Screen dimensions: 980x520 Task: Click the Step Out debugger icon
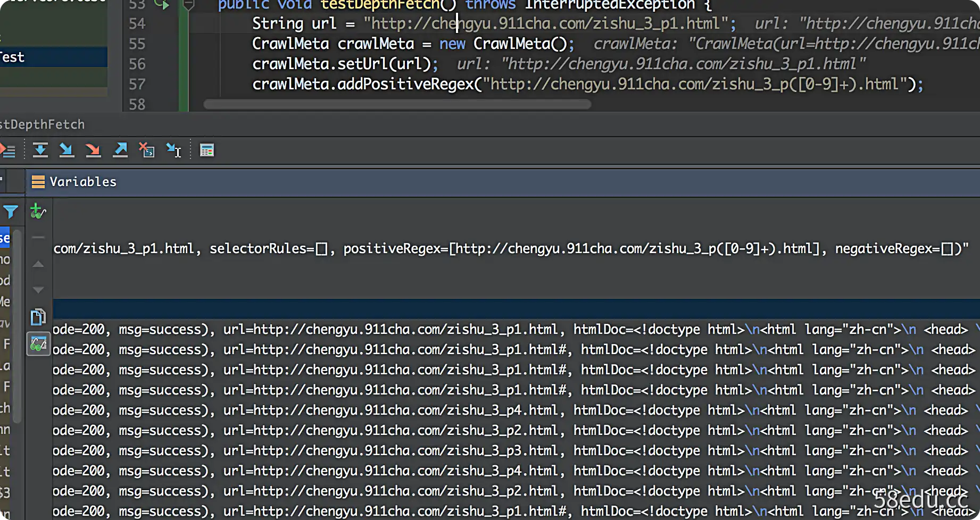click(120, 150)
